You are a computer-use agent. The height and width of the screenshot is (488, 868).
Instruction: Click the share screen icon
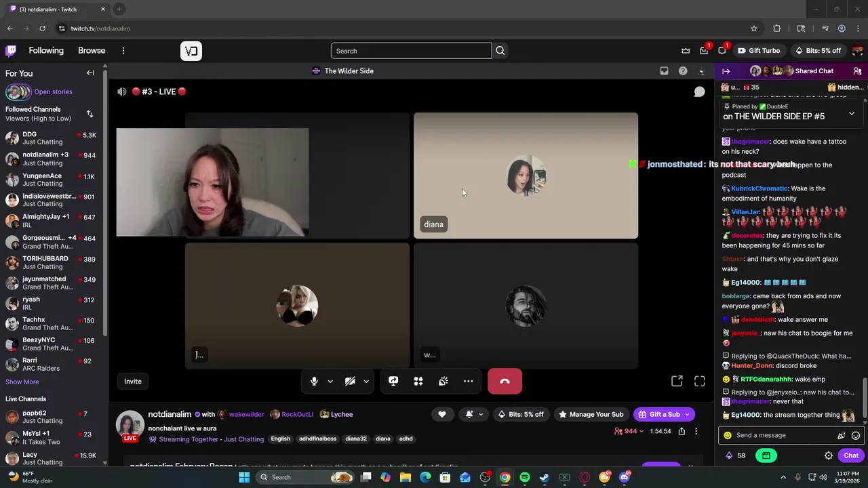point(393,382)
